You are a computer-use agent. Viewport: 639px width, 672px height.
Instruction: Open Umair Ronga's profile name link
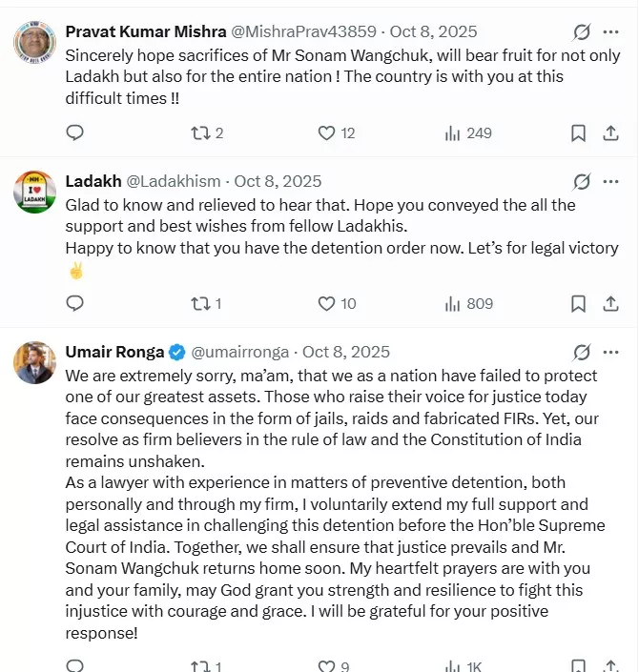tap(114, 352)
